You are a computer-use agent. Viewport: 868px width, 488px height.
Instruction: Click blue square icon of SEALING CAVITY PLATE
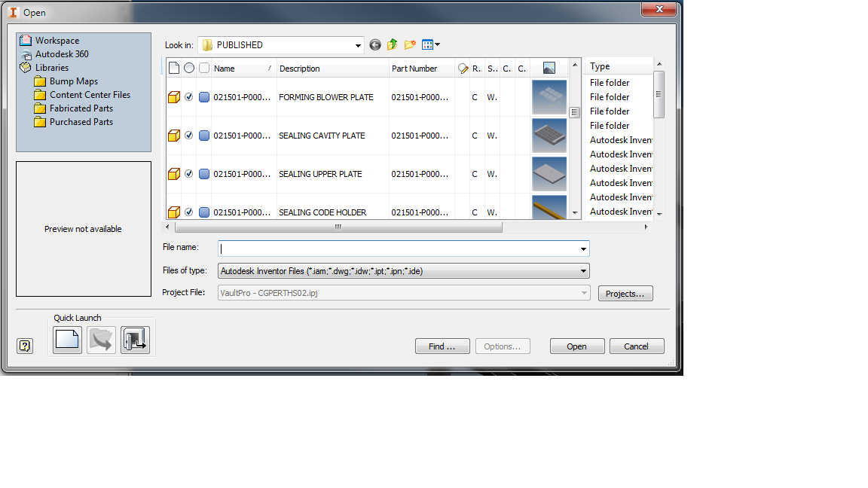coord(204,136)
